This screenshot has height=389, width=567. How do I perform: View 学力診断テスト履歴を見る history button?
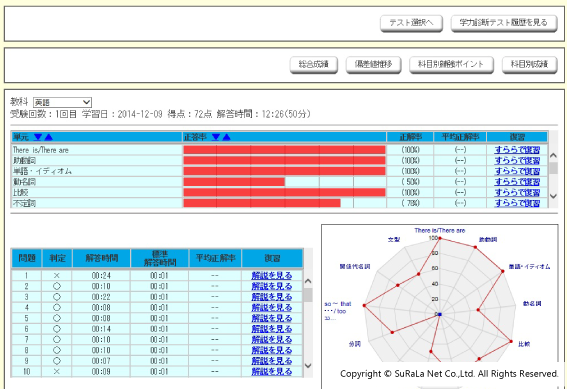504,23
